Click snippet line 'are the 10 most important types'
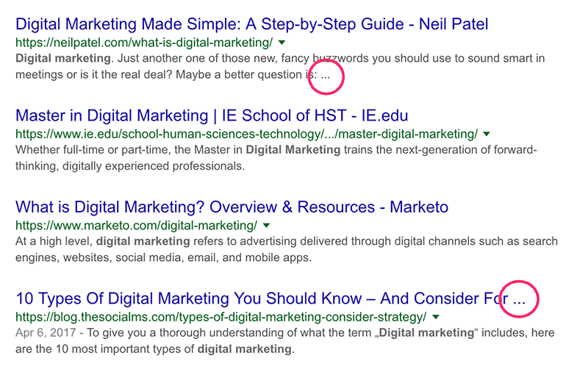 (155, 349)
